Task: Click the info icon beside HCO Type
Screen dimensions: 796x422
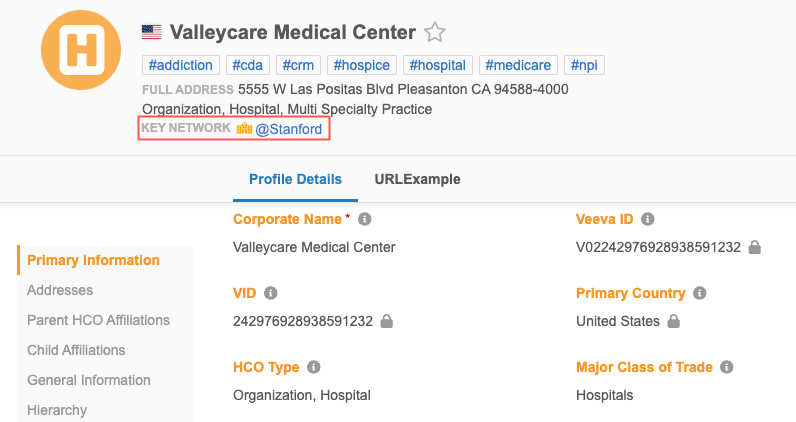Action: tap(314, 368)
